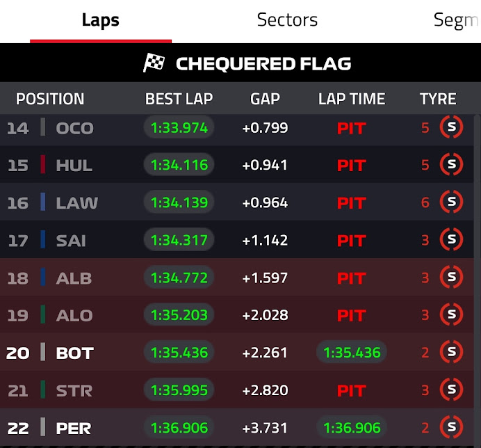Click the POSITION column header

click(50, 99)
